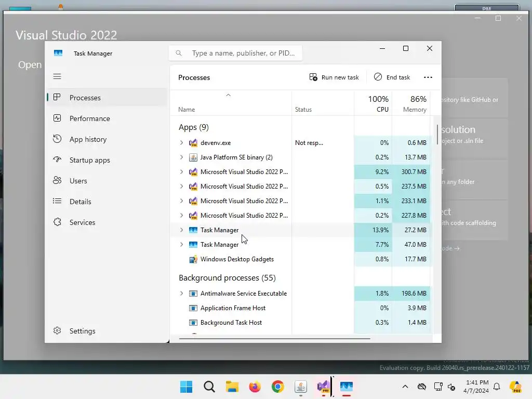Collapse sort arrow above Name column

229,96
